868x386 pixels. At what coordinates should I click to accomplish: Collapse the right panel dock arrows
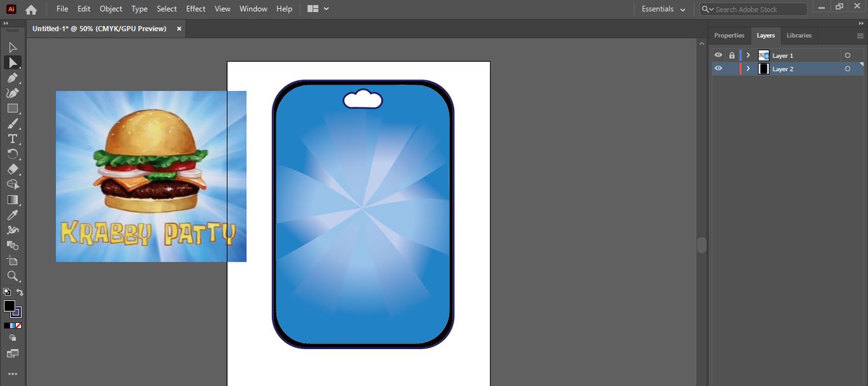860,24
